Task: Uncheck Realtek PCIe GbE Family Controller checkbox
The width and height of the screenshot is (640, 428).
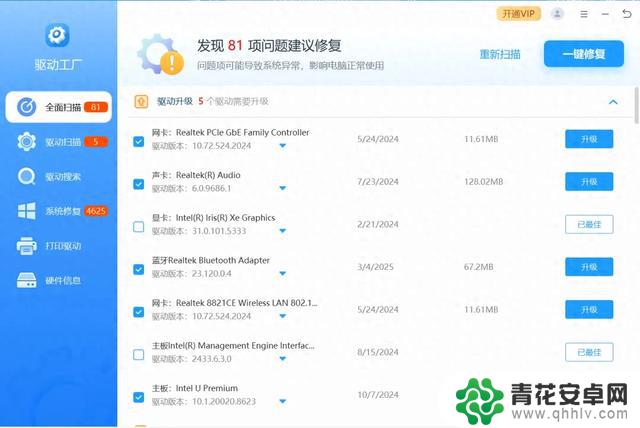Action: [139, 141]
